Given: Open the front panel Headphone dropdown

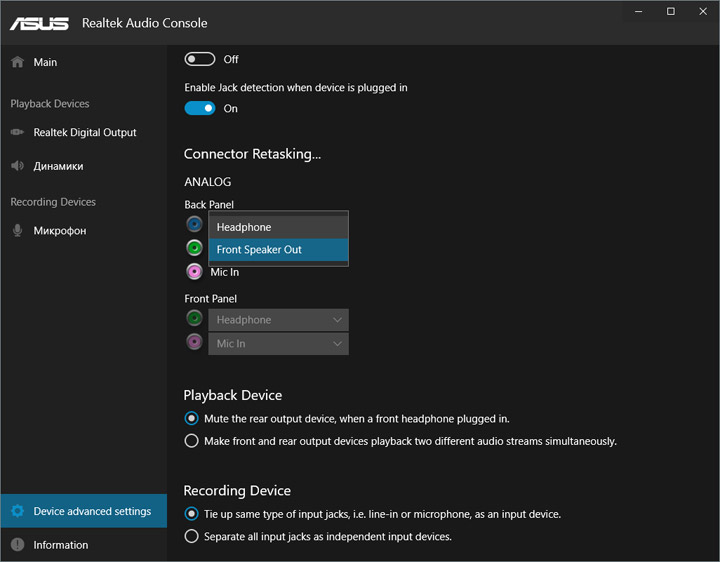Looking at the screenshot, I should tap(278, 320).
